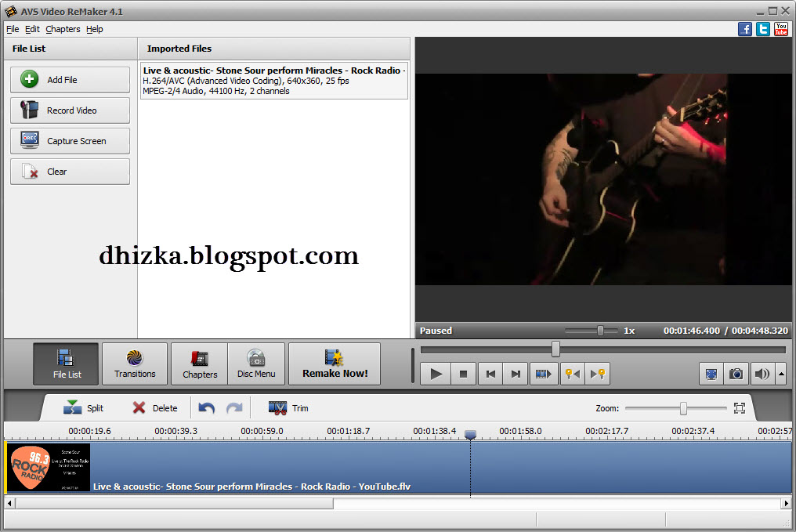Click the timeline scroll right arrow
This screenshot has height=532, width=796.
pos(786,504)
